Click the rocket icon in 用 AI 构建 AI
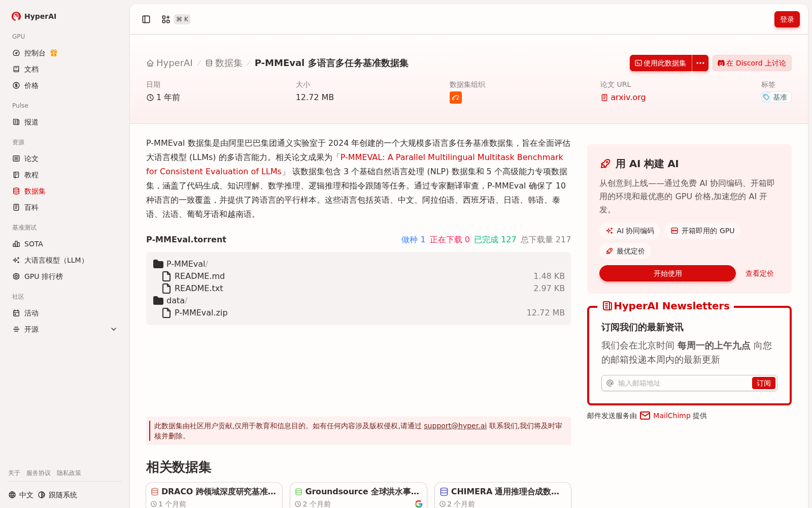This screenshot has width=812, height=508. tap(605, 164)
